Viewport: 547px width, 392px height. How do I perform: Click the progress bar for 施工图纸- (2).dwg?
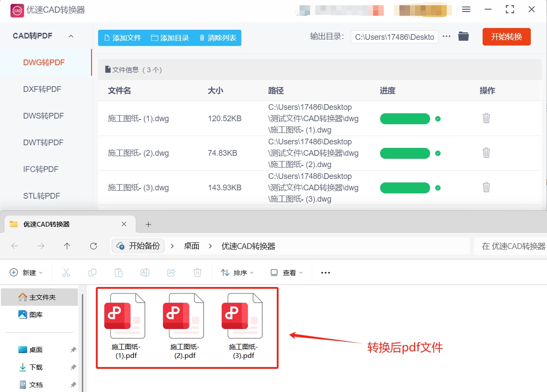(x=405, y=153)
